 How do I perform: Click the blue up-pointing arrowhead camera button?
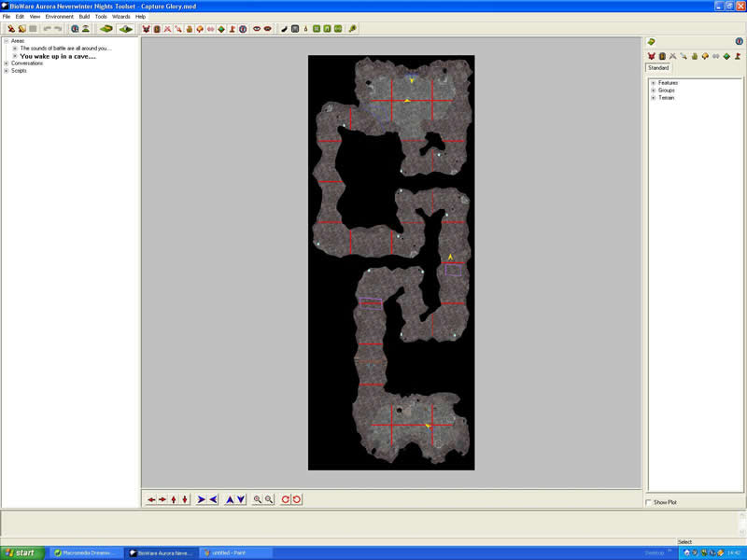230,499
